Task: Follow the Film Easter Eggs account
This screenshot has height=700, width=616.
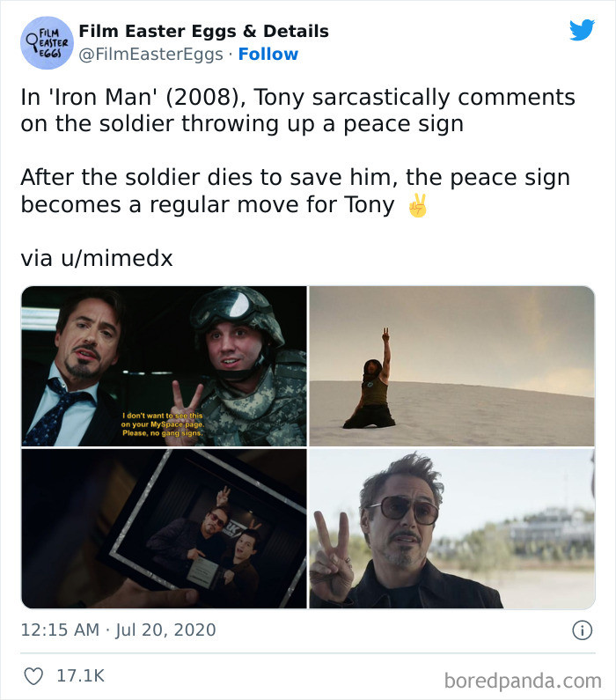Action: coord(268,54)
